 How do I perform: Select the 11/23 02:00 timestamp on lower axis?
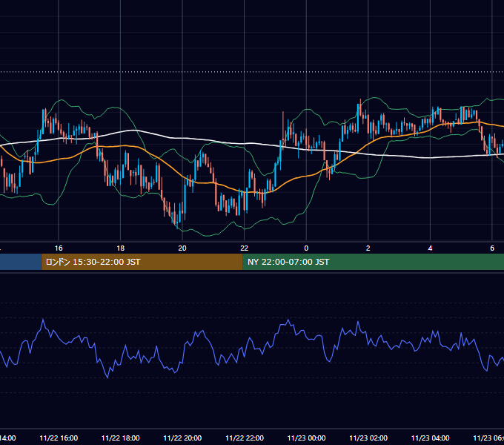tap(368, 438)
